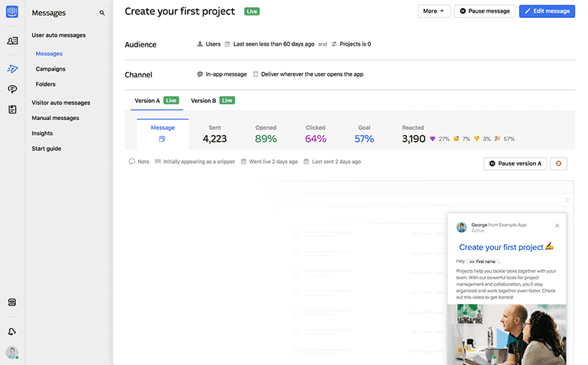
Task: Click the Edit message button
Action: [547, 11]
